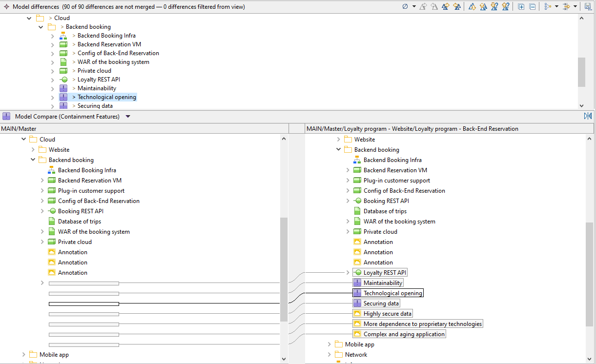
Task: Click the Maintainability requirement icon in top tree
Action: (63, 88)
